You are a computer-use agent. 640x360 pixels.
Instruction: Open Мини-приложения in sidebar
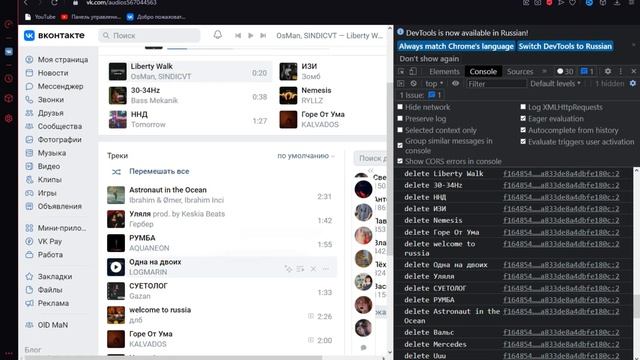tap(56, 228)
